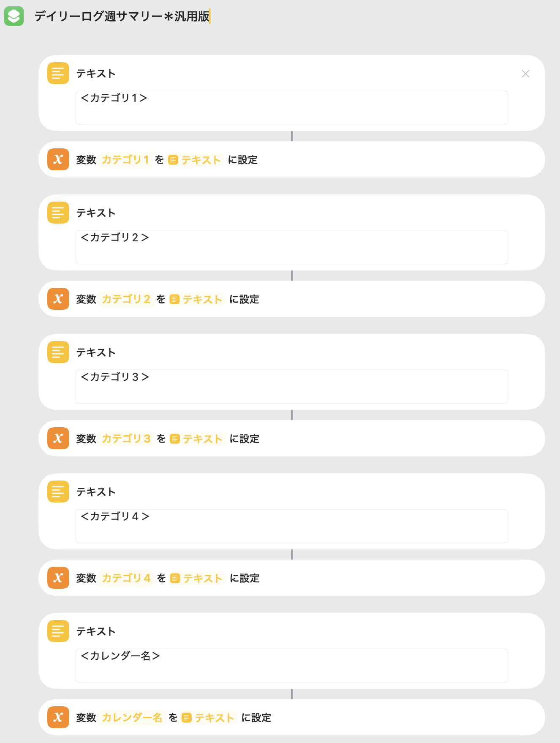Select the カテゴリ3 variable name token
560x743 pixels.
[126, 439]
